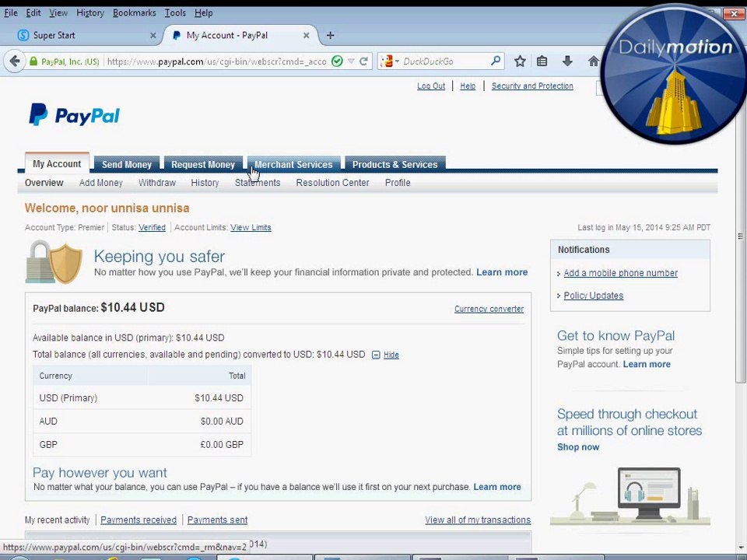The height and width of the screenshot is (560, 747).
Task: Close the My Account - PayPal tab
Action: click(x=307, y=35)
